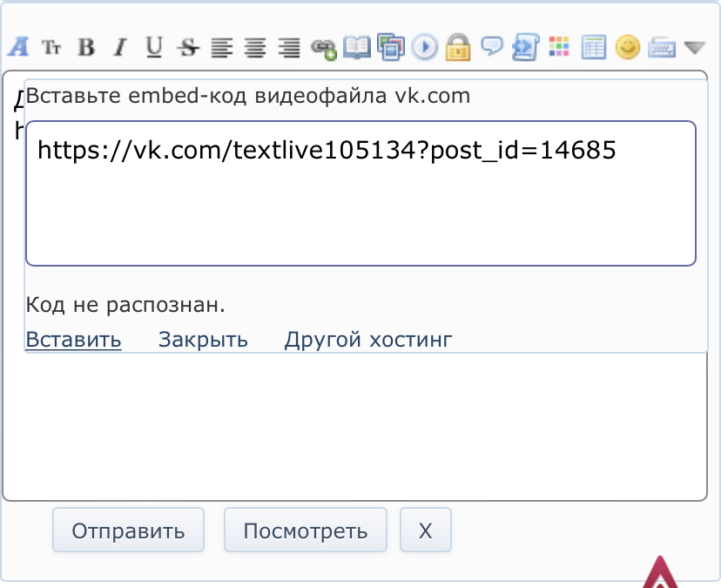Open the font style tool
The width and height of the screenshot is (721, 588).
coord(18,47)
